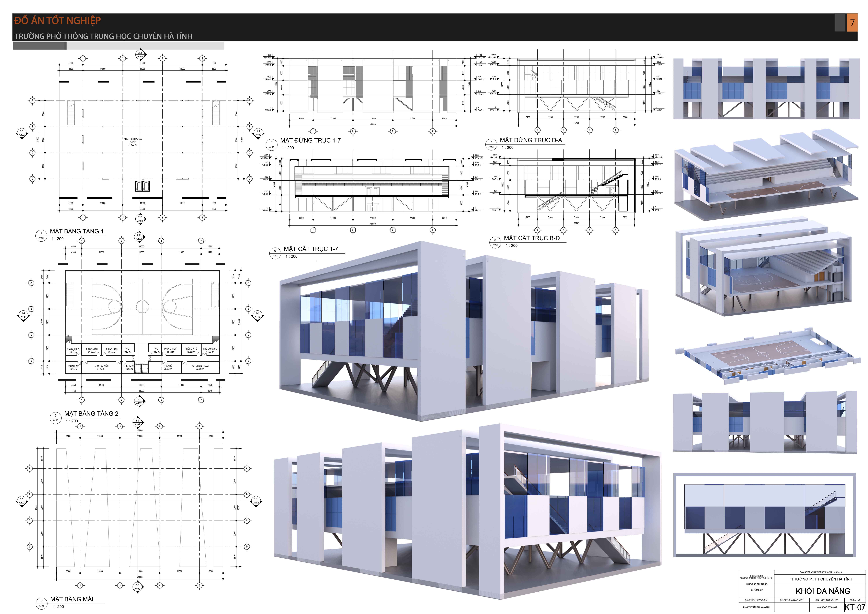This screenshot has width=868, height=614.
Task: Click the '1 : 200' scale under 'MẶT BẰNG MÁI'
Action: 58,607
